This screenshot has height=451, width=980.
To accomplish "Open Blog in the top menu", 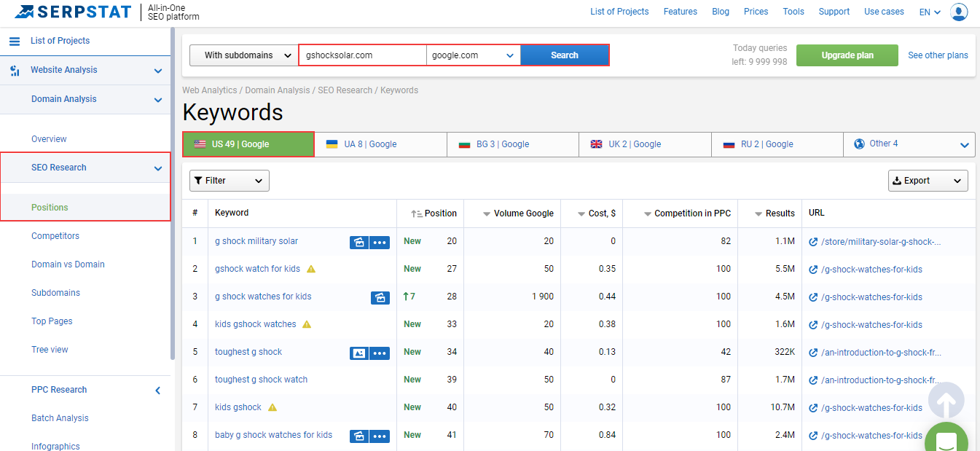I will click(721, 12).
